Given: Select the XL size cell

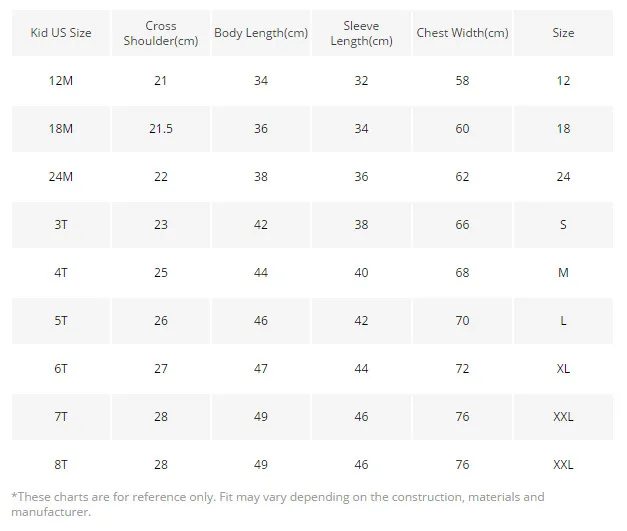Looking at the screenshot, I should click(x=563, y=369).
